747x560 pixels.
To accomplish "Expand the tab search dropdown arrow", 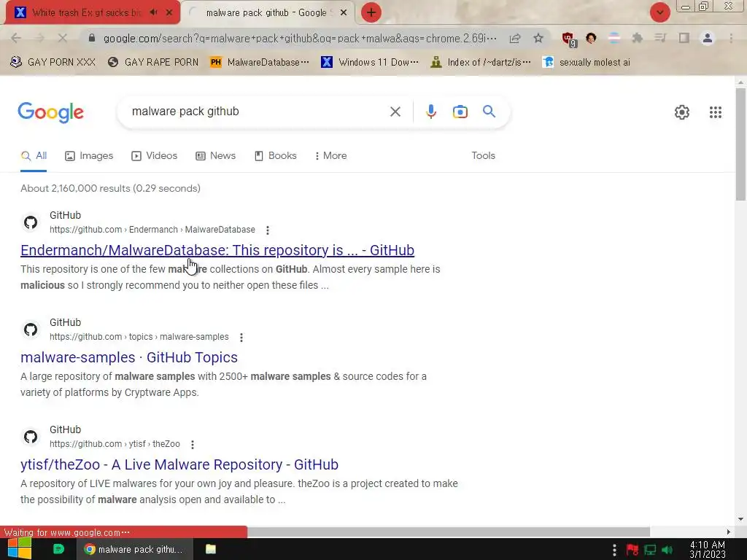I will point(659,13).
